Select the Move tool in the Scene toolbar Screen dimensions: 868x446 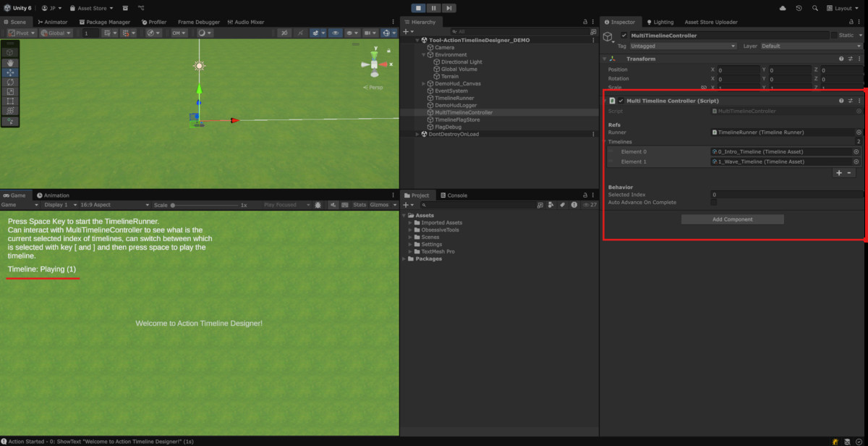[10, 74]
